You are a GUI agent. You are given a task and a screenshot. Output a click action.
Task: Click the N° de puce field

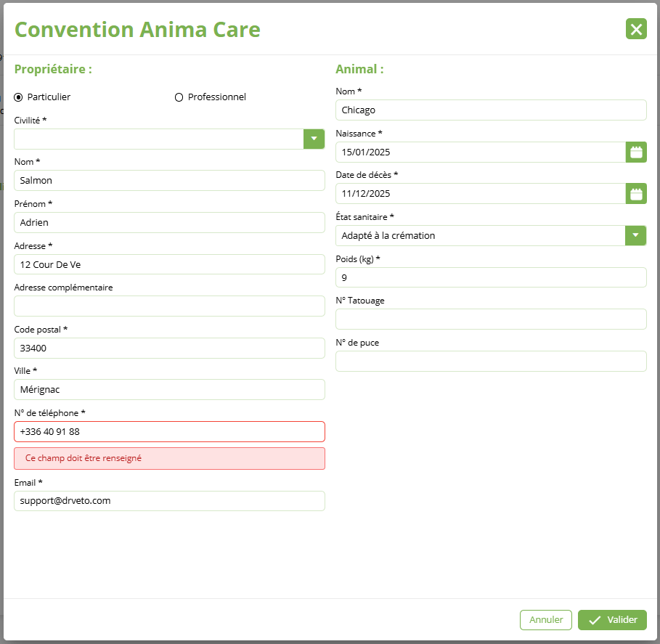pos(491,361)
